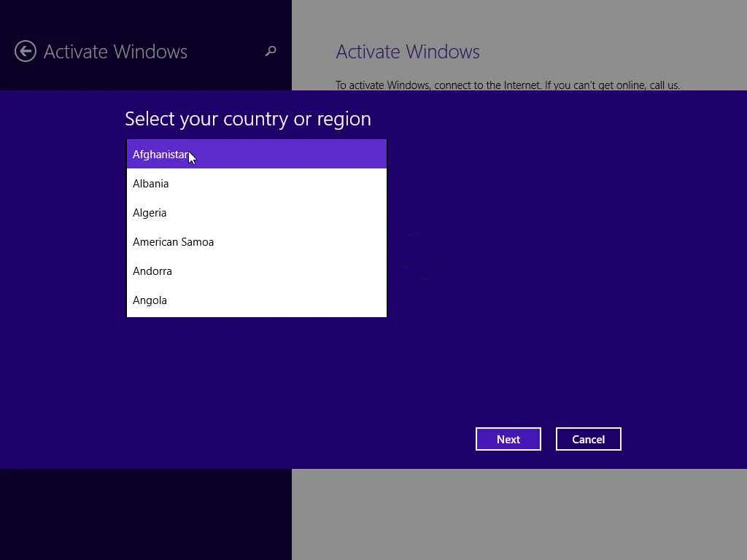The image size is (747, 560).
Task: Pick Algeria in the region list
Action: (256, 213)
